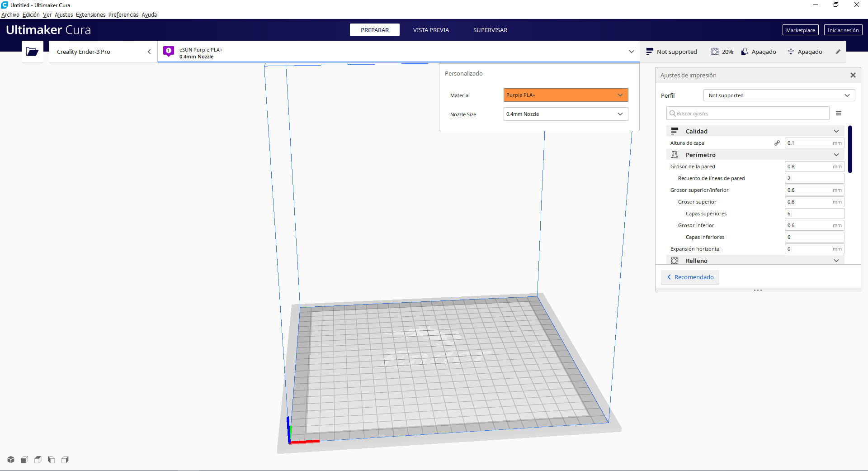868x471 pixels.
Task: Open the Ajustes menu
Action: click(x=64, y=14)
